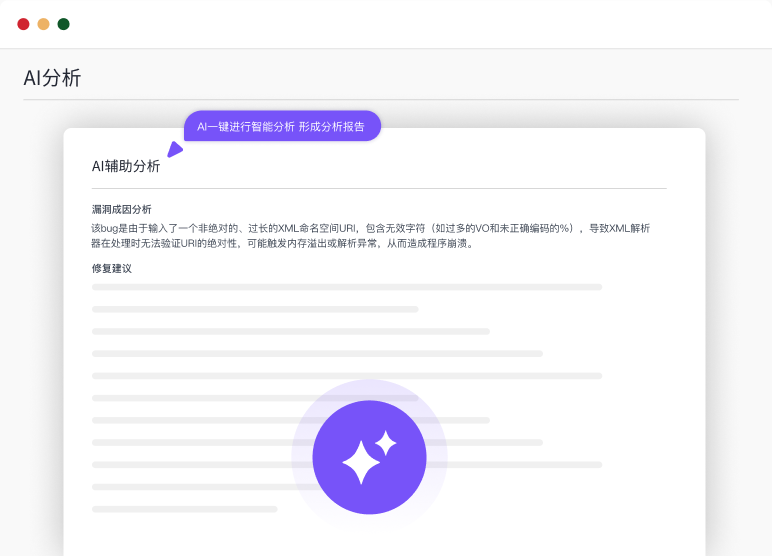Click the purple arrow pointer next to the tooltip
This screenshot has width=772, height=556.
click(x=175, y=150)
